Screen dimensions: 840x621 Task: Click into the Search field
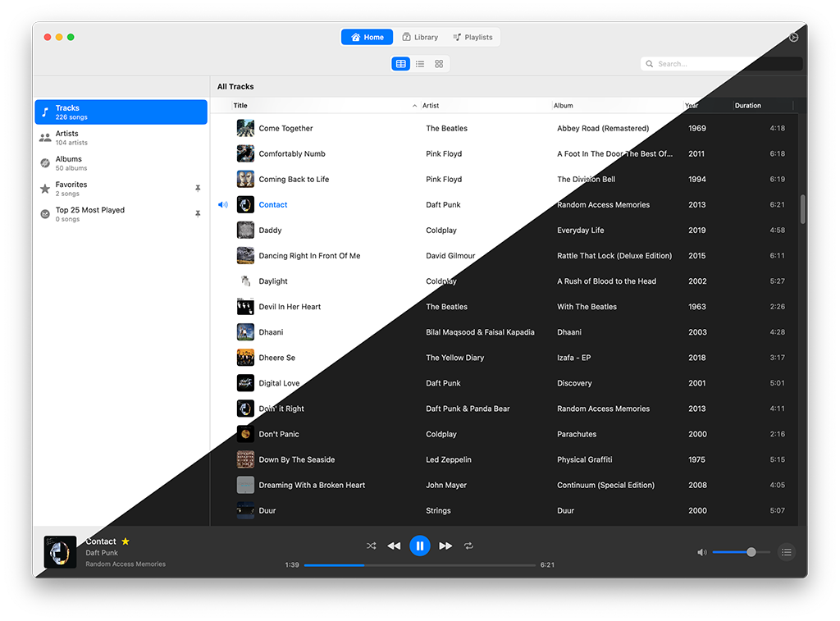pos(721,64)
